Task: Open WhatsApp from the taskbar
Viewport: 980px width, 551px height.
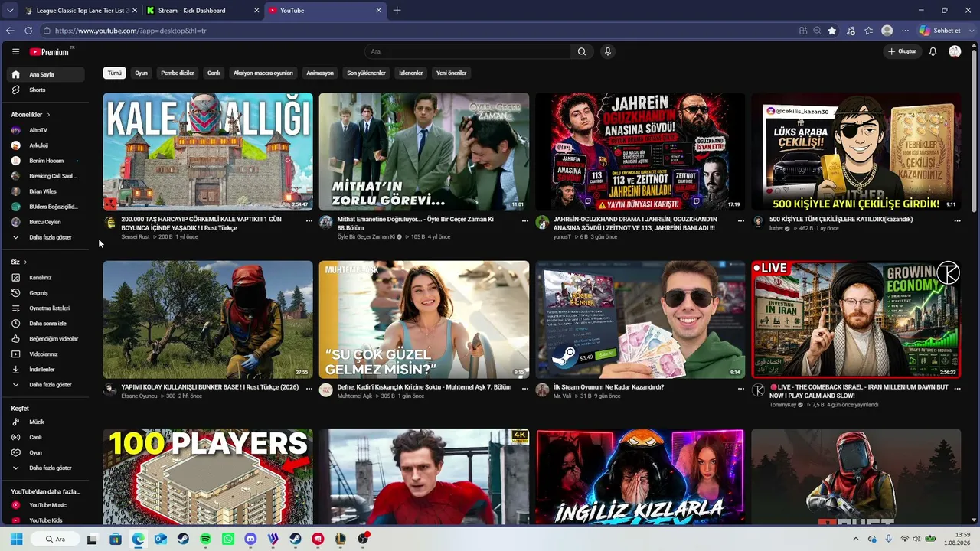Action: [228, 539]
